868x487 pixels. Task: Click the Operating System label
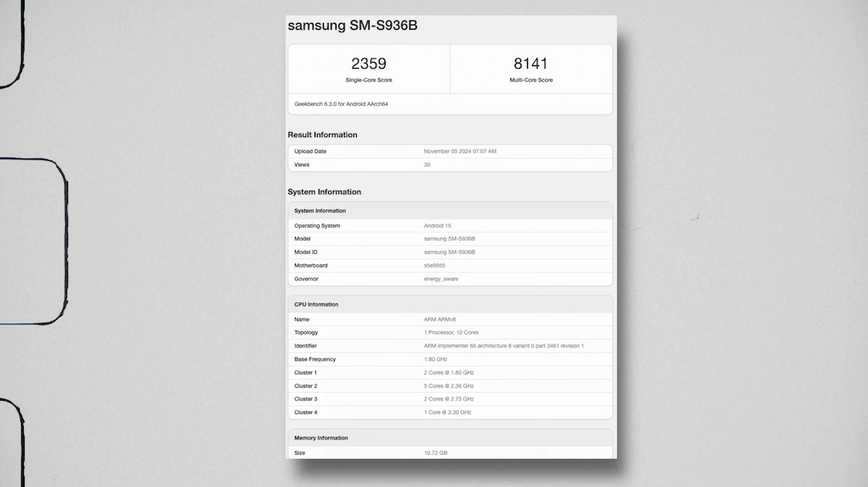[x=317, y=226]
